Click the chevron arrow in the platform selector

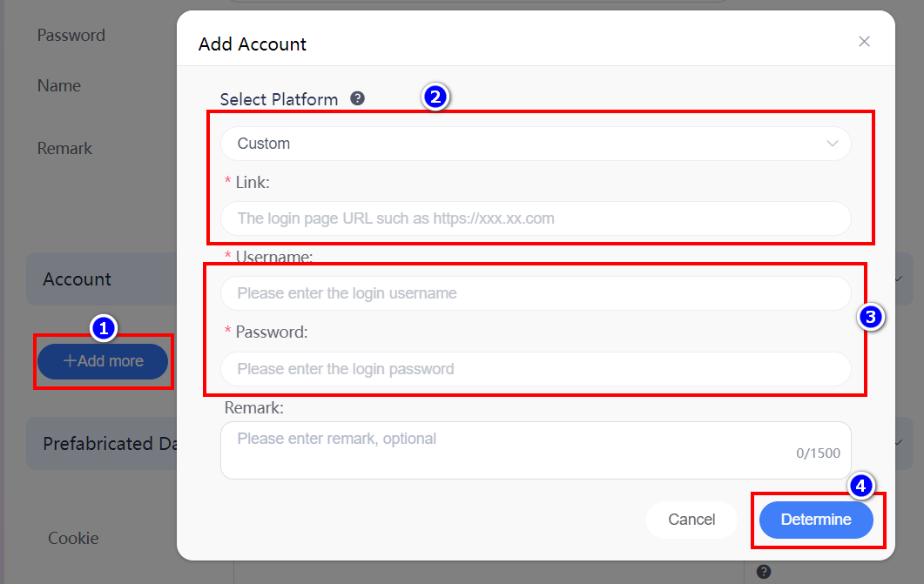pos(832,144)
